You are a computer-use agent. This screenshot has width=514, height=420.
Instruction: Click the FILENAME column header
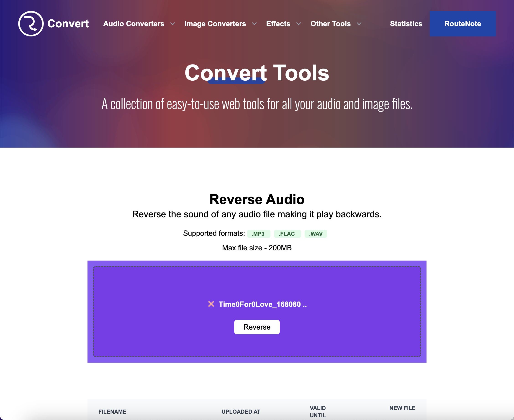112,412
